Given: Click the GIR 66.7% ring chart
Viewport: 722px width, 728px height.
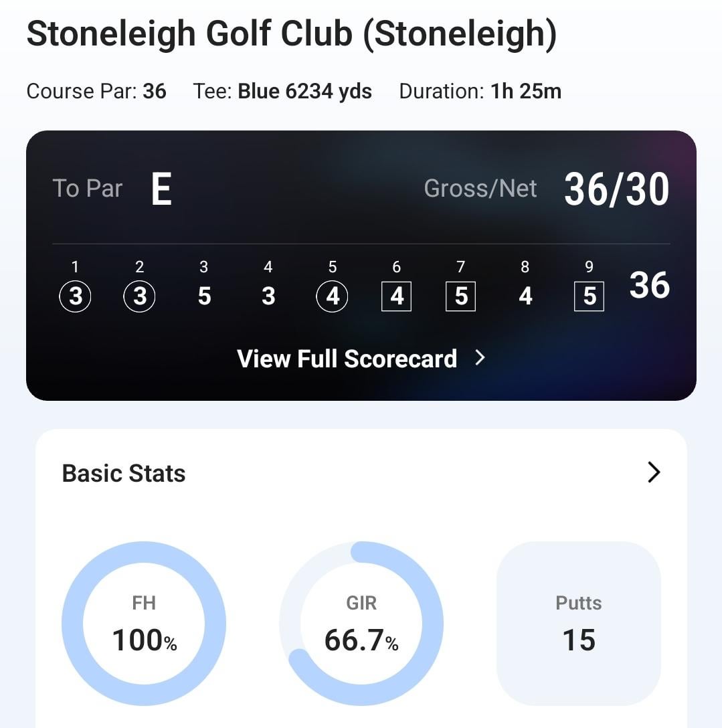Looking at the screenshot, I should click(361, 624).
